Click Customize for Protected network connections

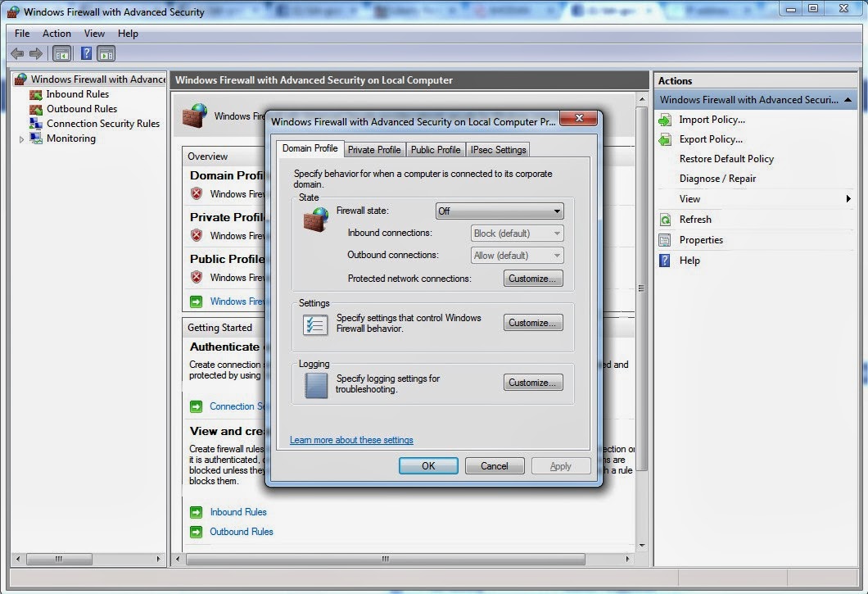coord(533,279)
